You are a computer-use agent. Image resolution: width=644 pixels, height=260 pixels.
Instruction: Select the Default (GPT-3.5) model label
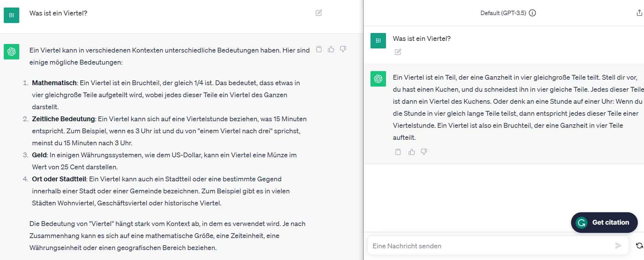(x=503, y=13)
